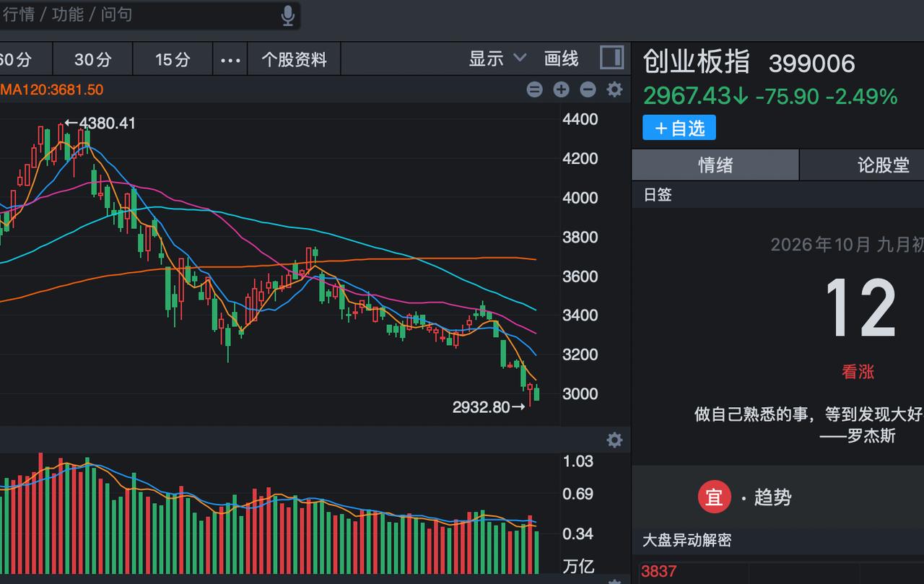Click the 看涨 bullish label
The height and width of the screenshot is (584, 924).
tap(858, 372)
